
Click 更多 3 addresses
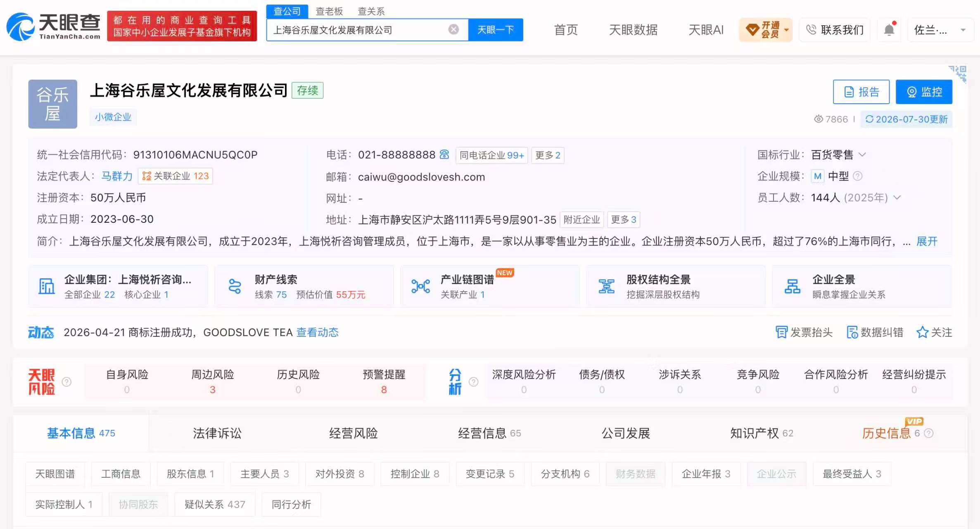coord(624,219)
